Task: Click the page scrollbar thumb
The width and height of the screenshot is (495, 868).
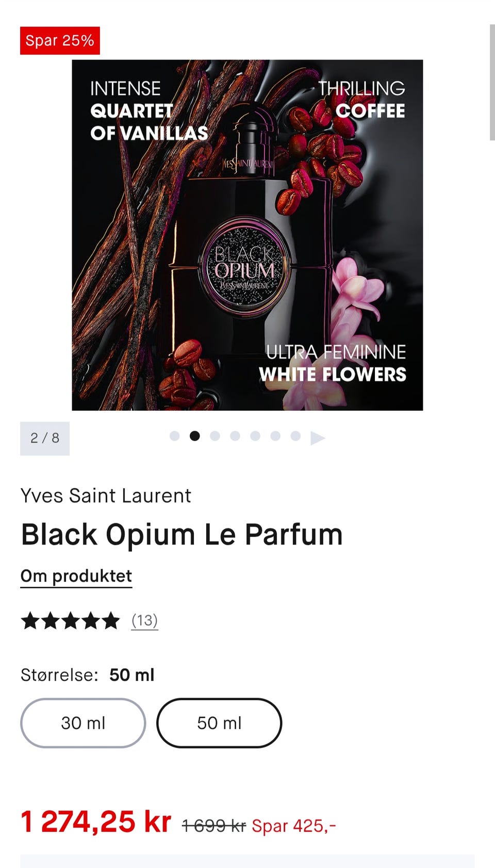Action: click(492, 82)
